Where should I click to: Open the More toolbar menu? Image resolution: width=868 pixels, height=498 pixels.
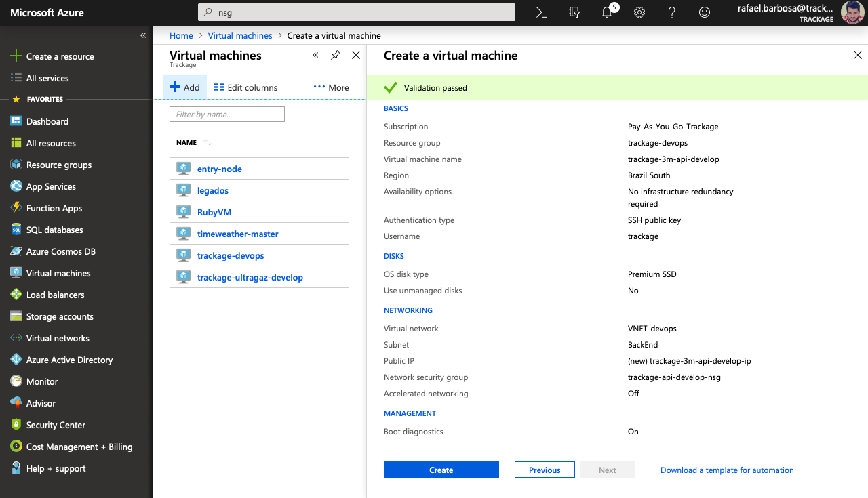point(332,87)
